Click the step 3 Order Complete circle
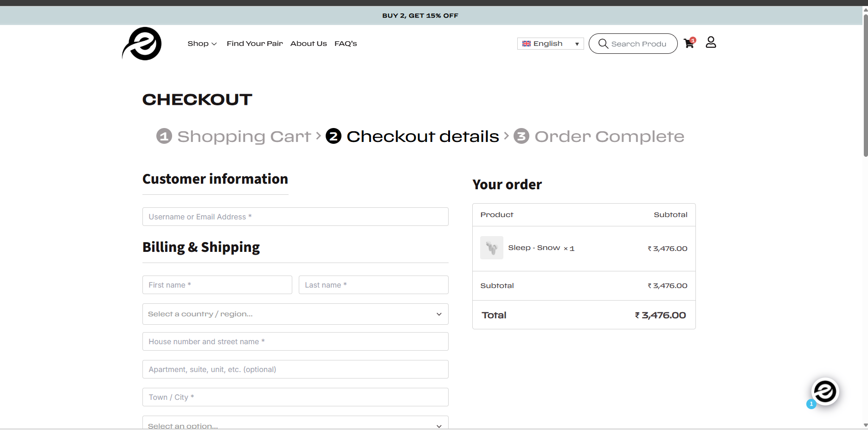 521,136
